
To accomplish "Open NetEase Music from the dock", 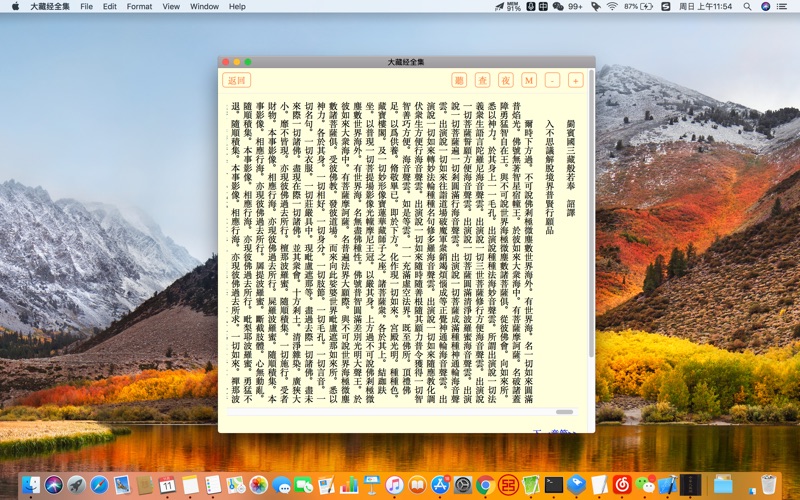I will [622, 485].
